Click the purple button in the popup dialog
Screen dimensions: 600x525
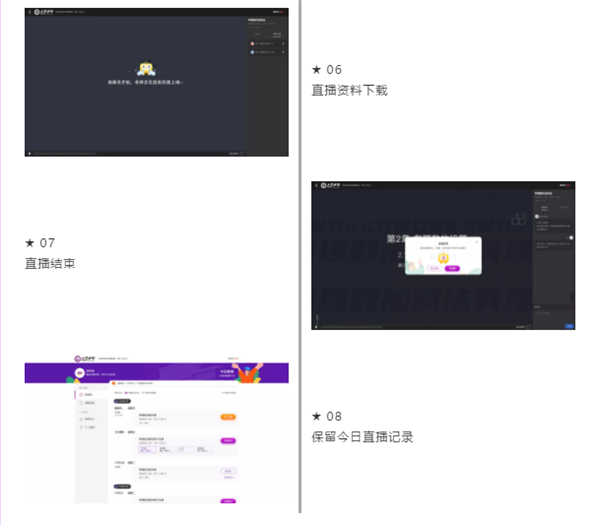(x=452, y=268)
